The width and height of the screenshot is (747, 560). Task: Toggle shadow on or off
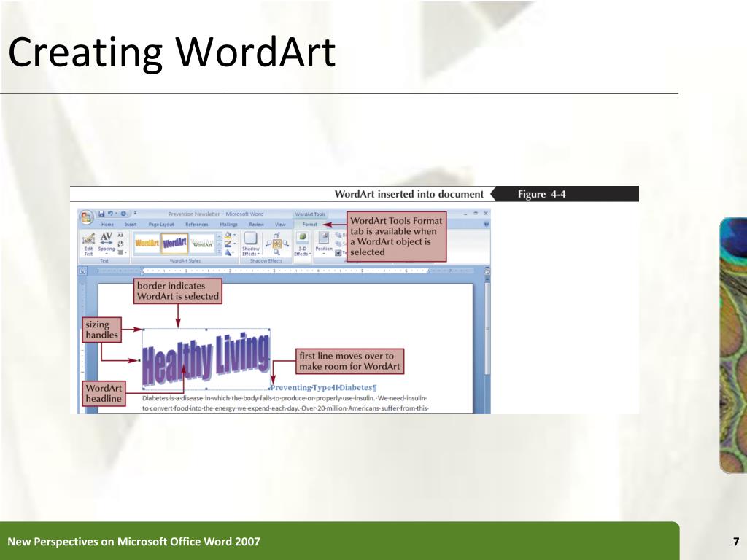coord(276,244)
